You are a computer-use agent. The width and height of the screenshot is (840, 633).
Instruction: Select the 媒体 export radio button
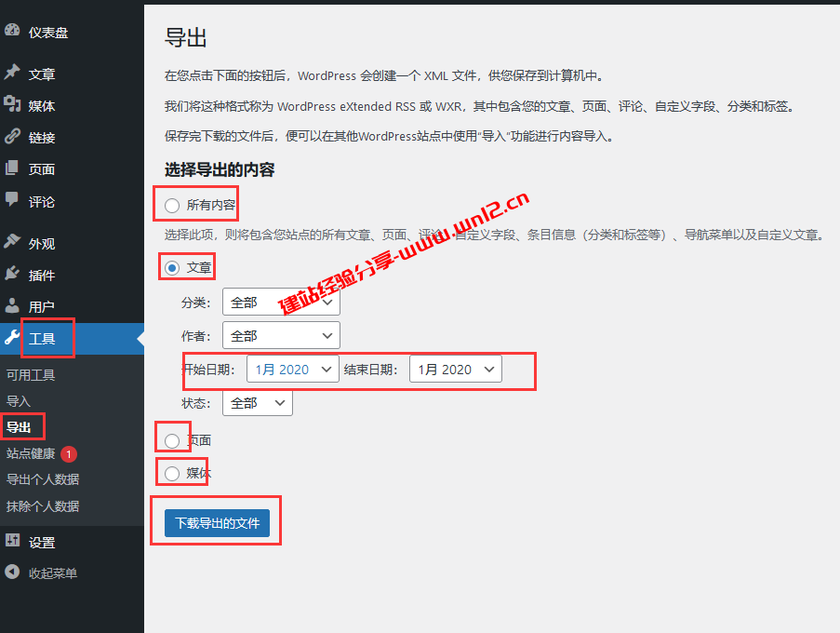click(171, 472)
